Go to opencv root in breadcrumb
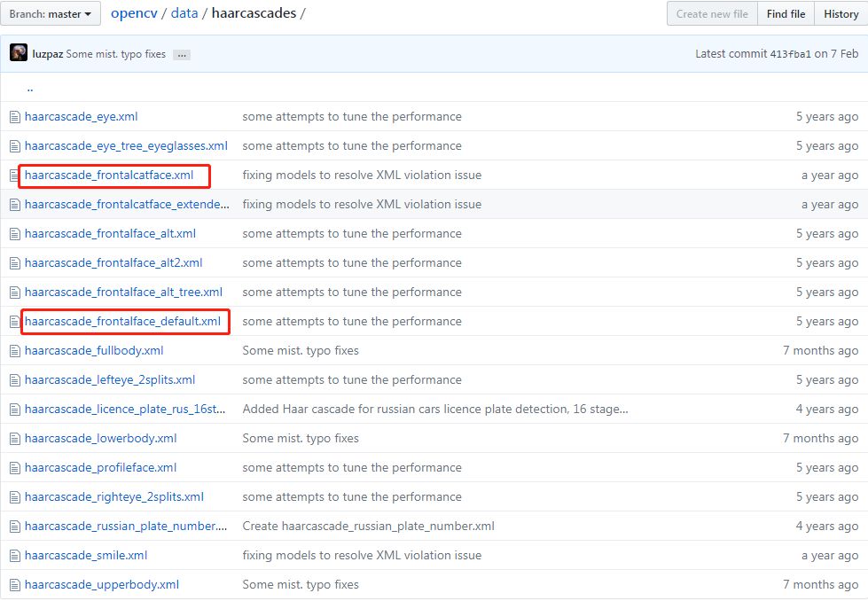Image resolution: width=868 pixels, height=601 pixels. pos(135,14)
